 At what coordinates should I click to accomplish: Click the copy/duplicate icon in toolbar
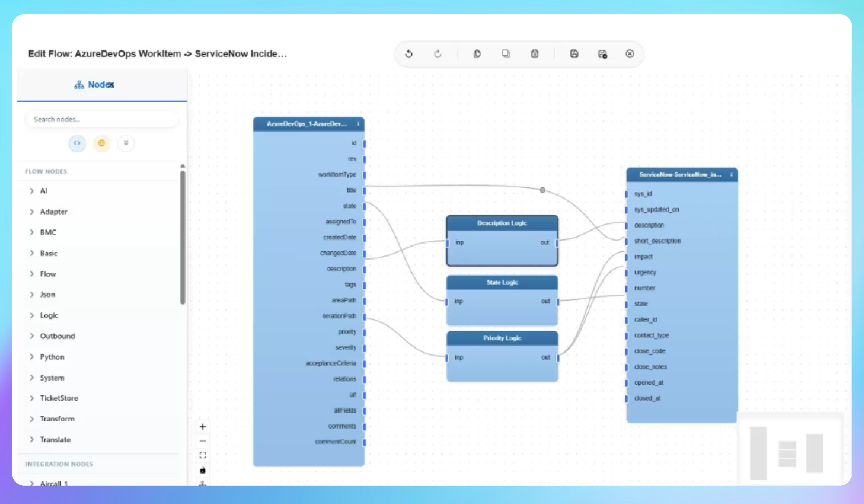[506, 54]
